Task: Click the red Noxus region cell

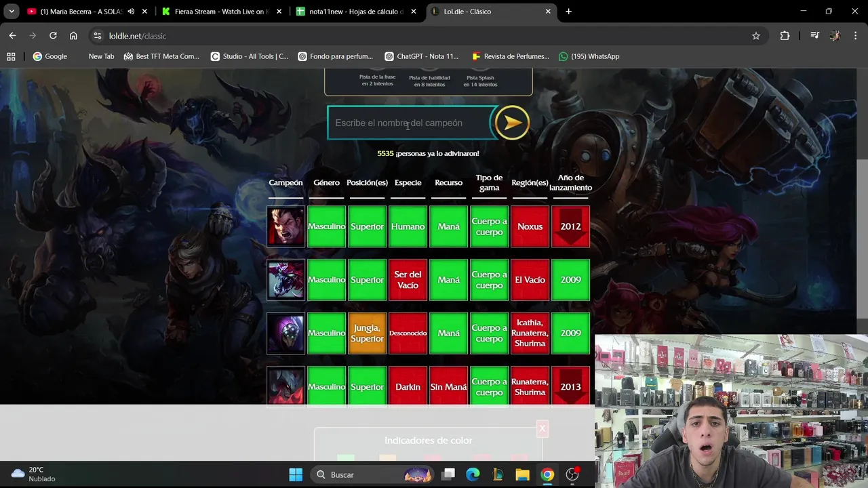Action: tap(530, 226)
